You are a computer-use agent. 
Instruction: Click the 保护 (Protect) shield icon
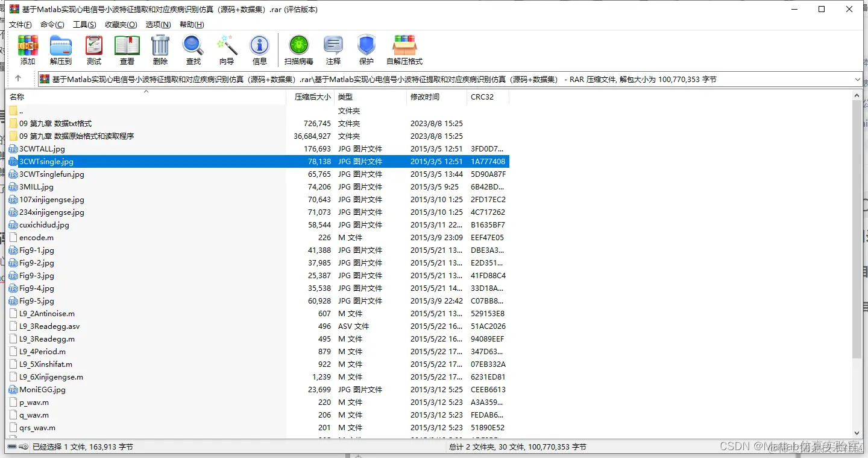(x=366, y=49)
